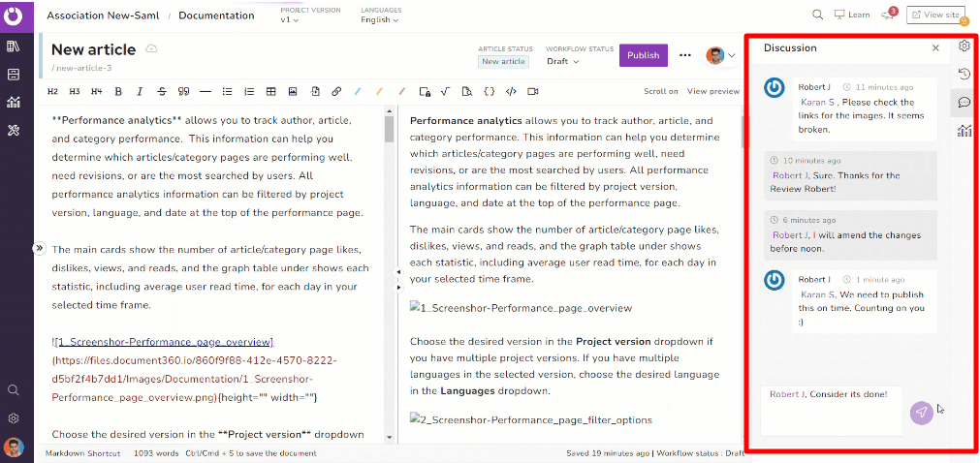The width and height of the screenshot is (980, 463).
Task: Click the View site button
Action: (934, 15)
